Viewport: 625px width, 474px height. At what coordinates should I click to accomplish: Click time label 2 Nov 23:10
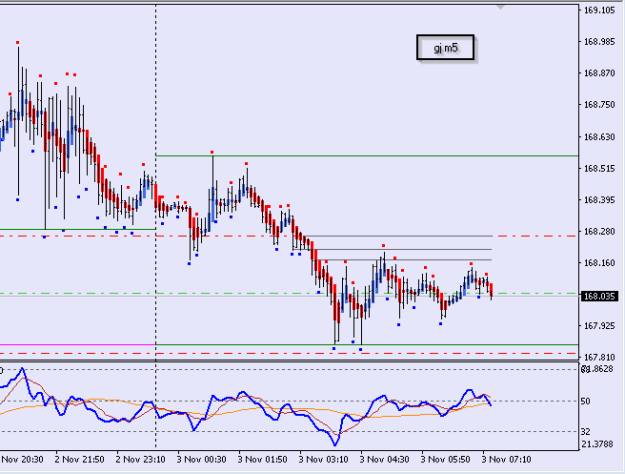click(x=141, y=460)
